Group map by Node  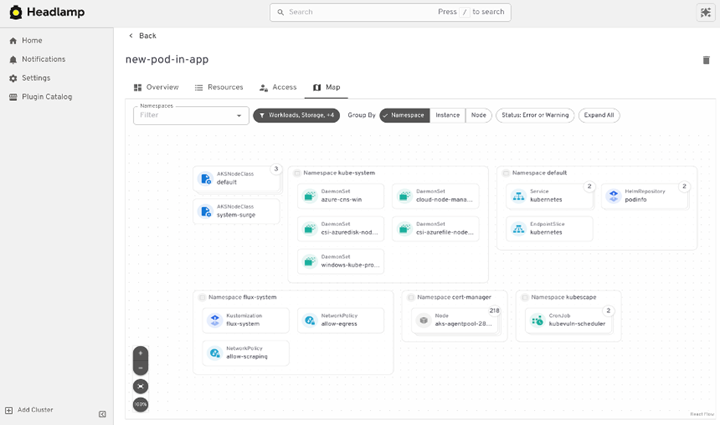point(479,115)
